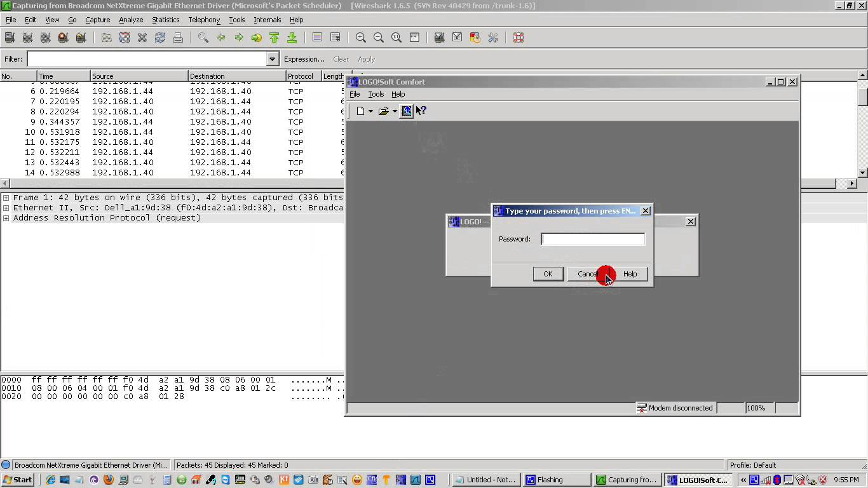This screenshot has width=868, height=488.
Task: Open the Wireshark Statistics menu
Action: tap(165, 20)
